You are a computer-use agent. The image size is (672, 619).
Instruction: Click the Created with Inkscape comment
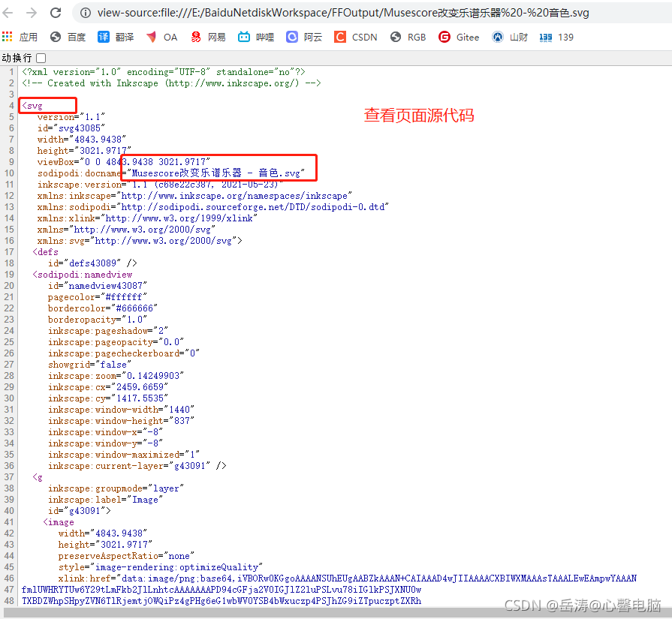click(171, 83)
